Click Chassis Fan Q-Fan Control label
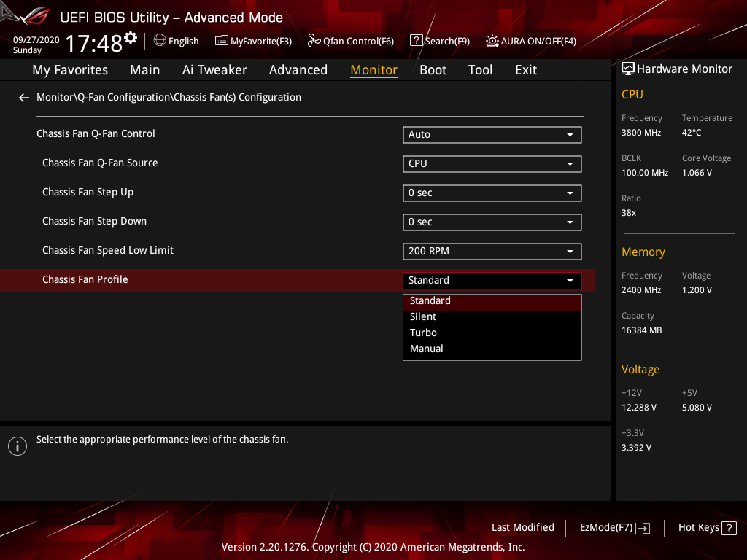Screen dimensions: 747x560 tap(96, 134)
